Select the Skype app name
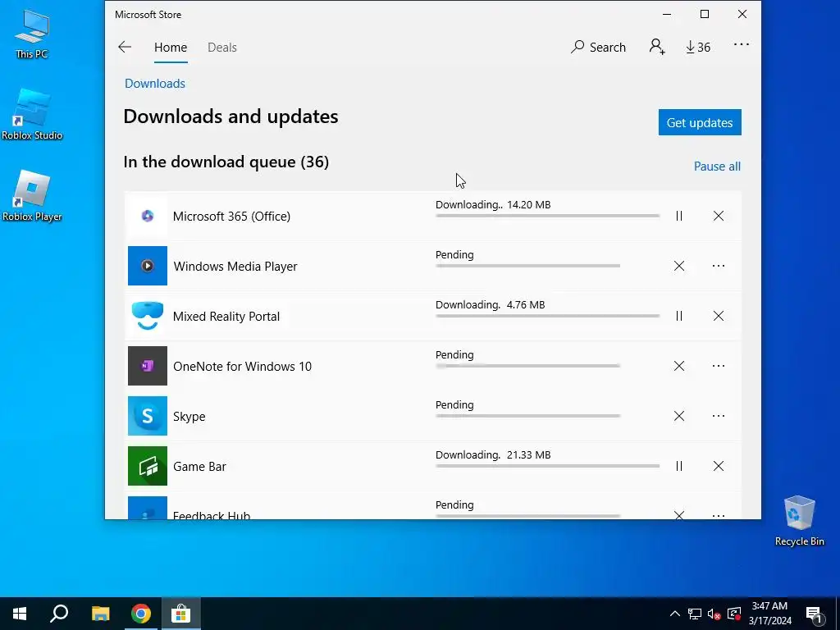840x630 pixels. pos(189,417)
